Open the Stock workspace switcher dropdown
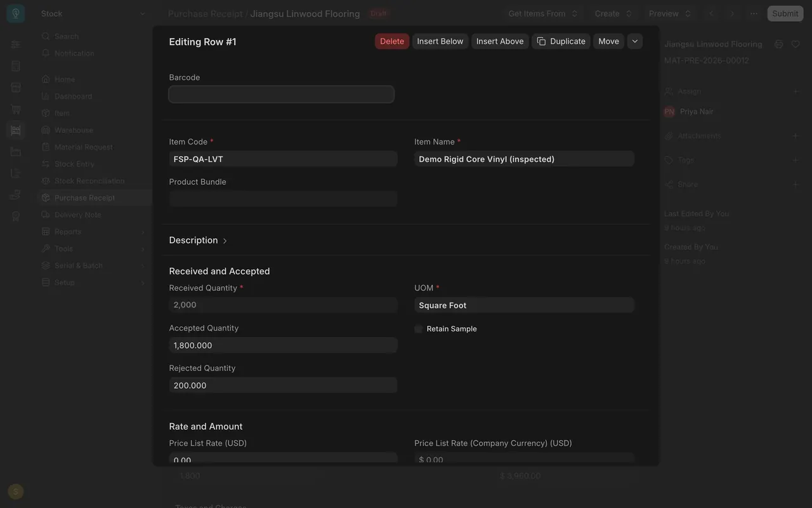 [93, 13]
